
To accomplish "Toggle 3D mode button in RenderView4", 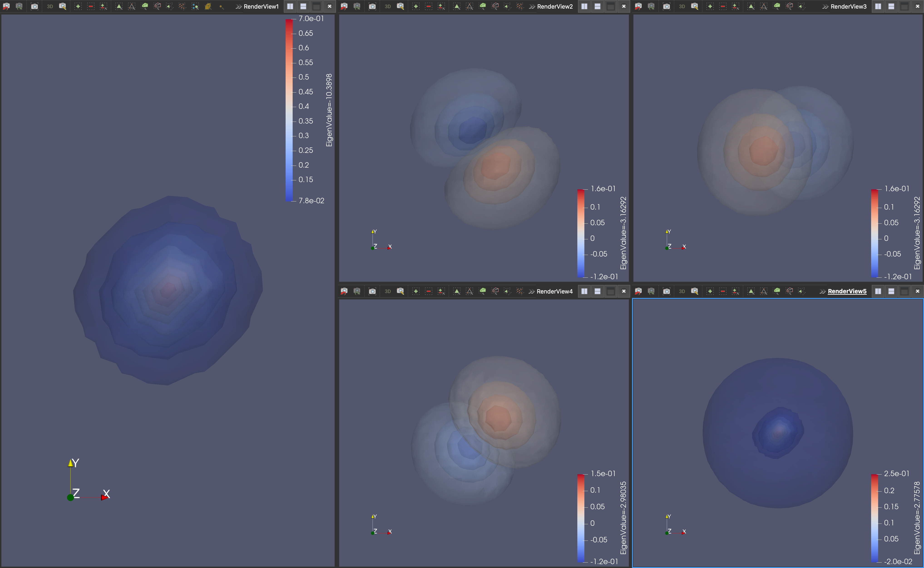I will tap(388, 291).
